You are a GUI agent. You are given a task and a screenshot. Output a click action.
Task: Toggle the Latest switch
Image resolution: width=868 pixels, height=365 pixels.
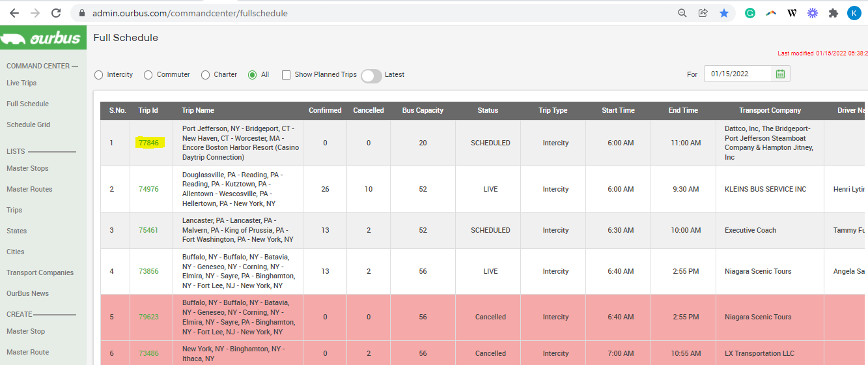(371, 76)
